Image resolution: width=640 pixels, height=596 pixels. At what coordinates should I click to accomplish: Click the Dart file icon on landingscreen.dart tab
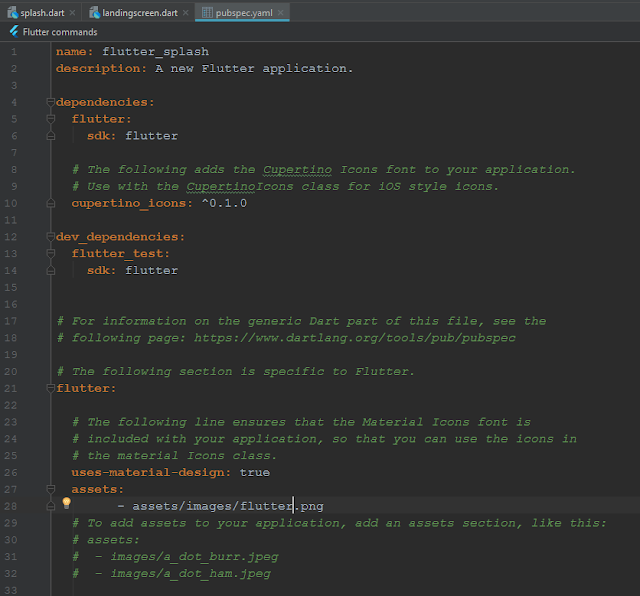[x=95, y=13]
